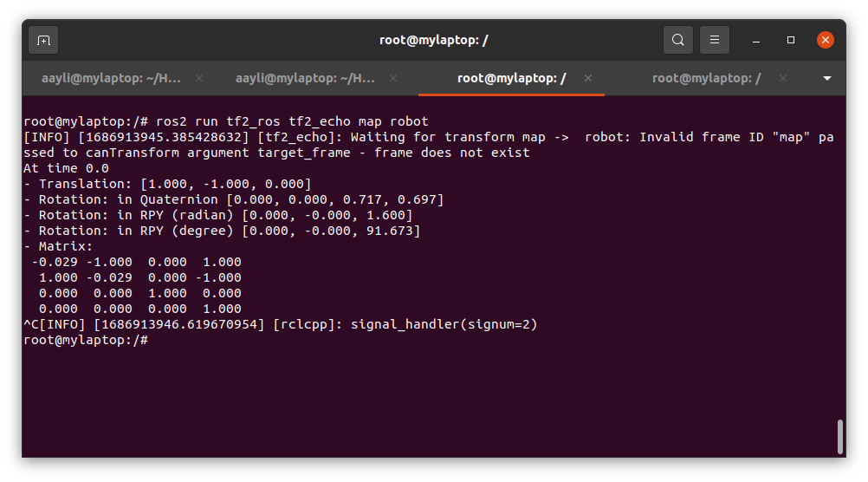Minimize the terminal window
This screenshot has width=868, height=482.
click(x=756, y=41)
